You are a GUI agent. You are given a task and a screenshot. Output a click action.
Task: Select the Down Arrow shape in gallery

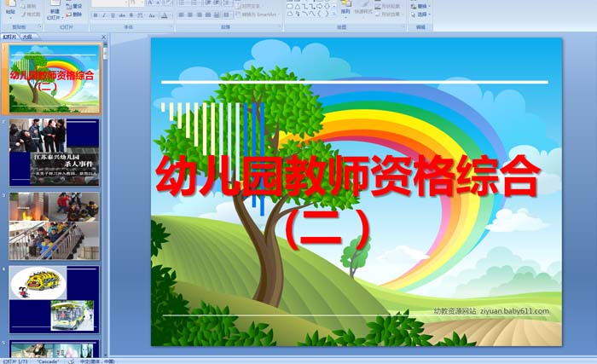pyautogui.click(x=327, y=6)
